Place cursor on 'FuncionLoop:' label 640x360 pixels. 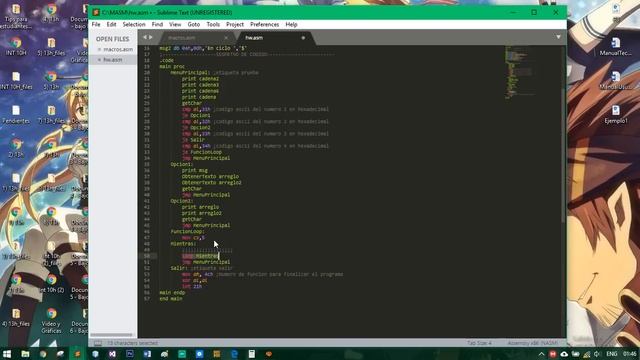[x=187, y=231]
